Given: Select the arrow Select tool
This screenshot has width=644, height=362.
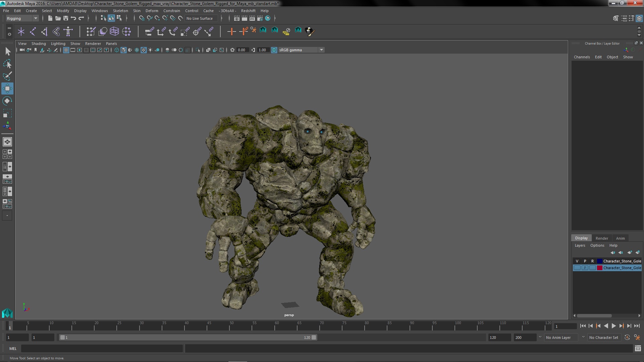Looking at the screenshot, I should (7, 51).
